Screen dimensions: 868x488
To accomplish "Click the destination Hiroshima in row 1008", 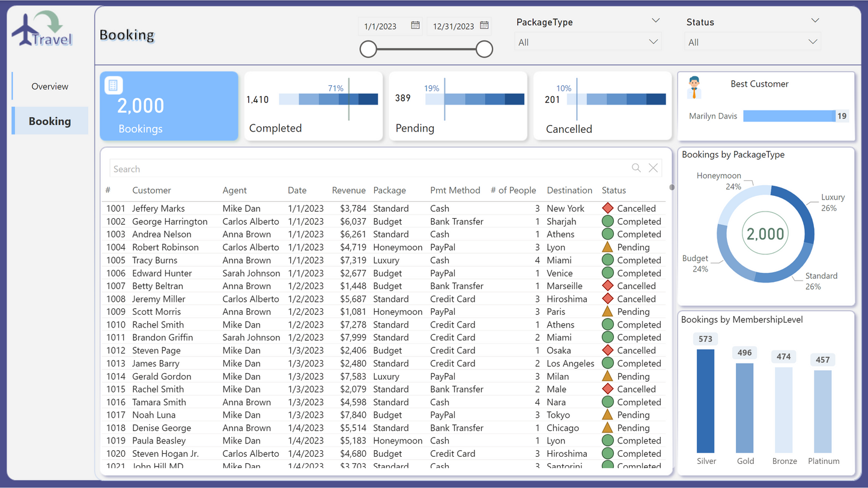I will click(567, 299).
